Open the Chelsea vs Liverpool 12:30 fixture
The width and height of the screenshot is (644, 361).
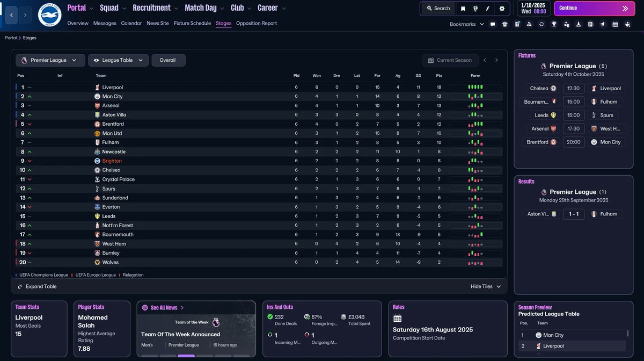click(x=574, y=88)
